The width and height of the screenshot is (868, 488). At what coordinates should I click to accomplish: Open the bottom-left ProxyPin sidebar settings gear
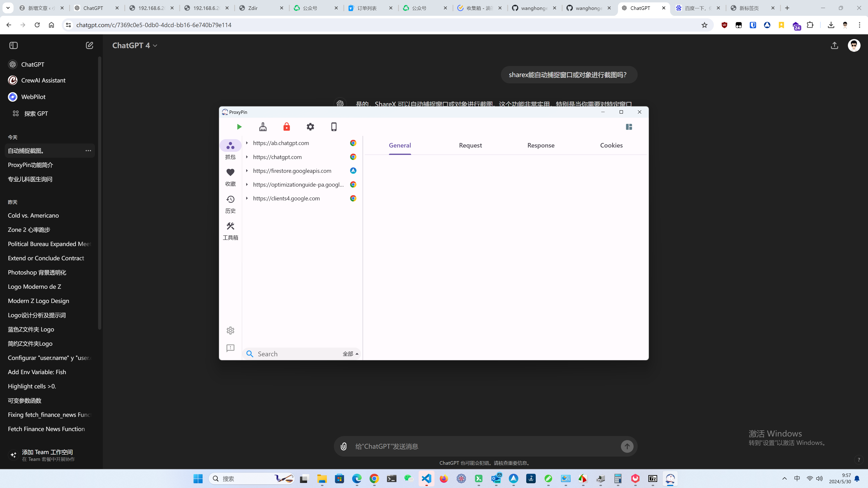pos(231,331)
